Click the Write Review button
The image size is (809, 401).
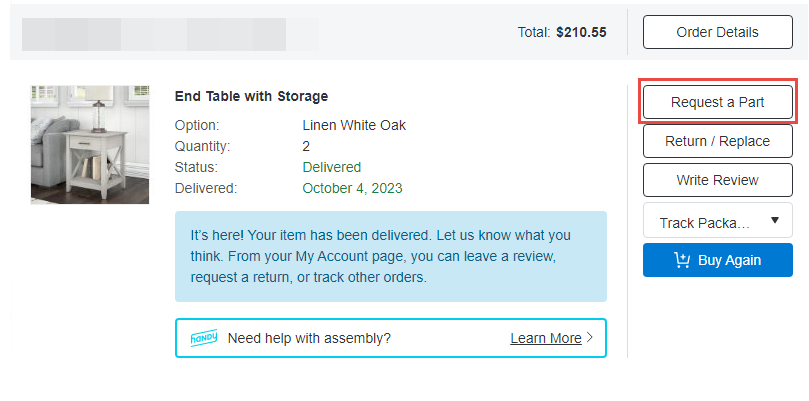pyautogui.click(x=717, y=180)
